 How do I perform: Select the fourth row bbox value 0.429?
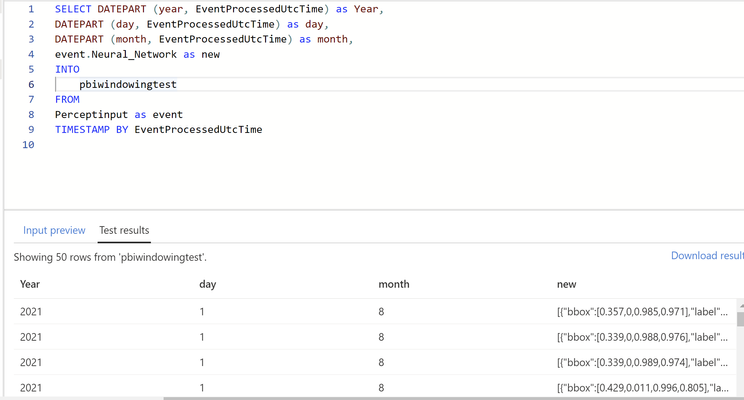612,388
